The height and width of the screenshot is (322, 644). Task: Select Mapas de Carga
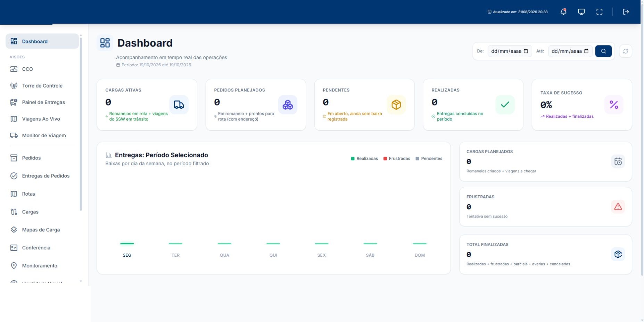tap(42, 230)
